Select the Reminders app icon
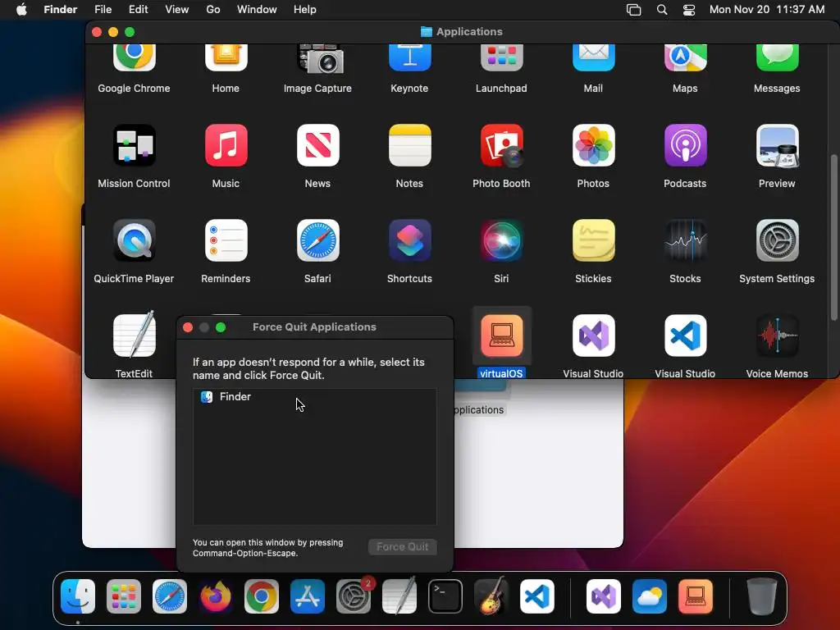The width and height of the screenshot is (840, 630). tap(226, 240)
